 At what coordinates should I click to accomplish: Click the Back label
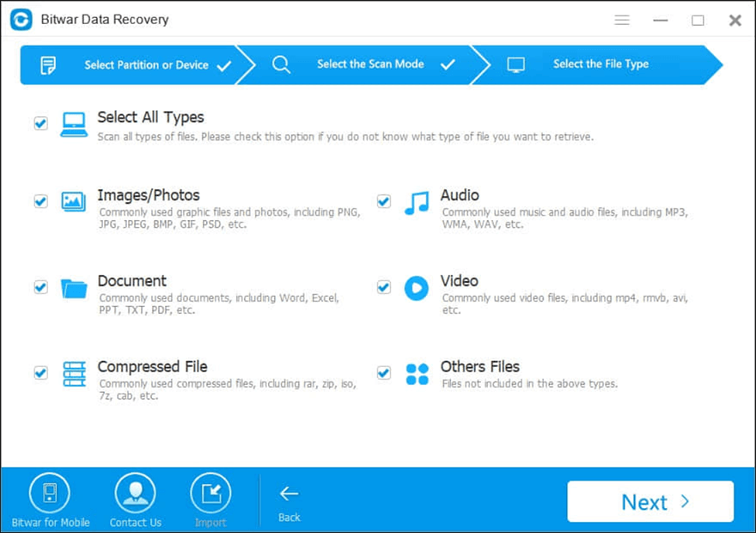click(290, 518)
